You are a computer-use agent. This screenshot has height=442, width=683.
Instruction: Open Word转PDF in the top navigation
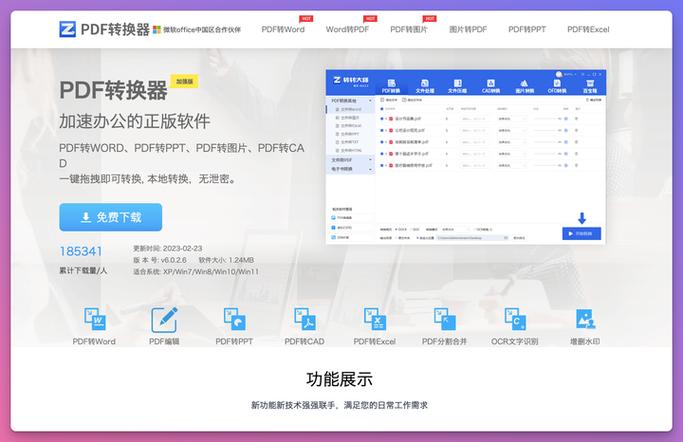[x=347, y=29]
